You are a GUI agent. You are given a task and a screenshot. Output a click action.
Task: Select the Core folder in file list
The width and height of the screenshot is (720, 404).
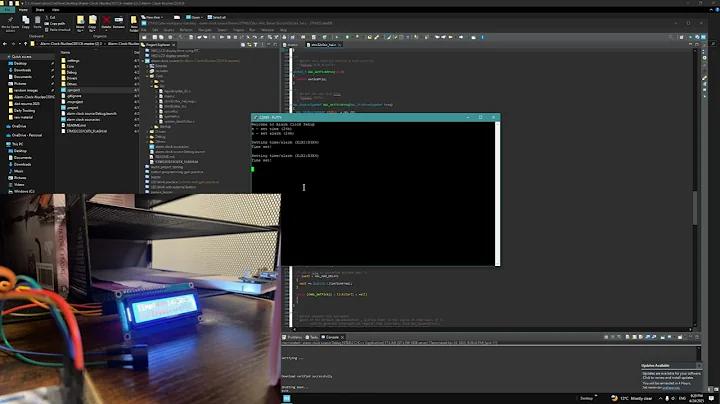(70, 67)
